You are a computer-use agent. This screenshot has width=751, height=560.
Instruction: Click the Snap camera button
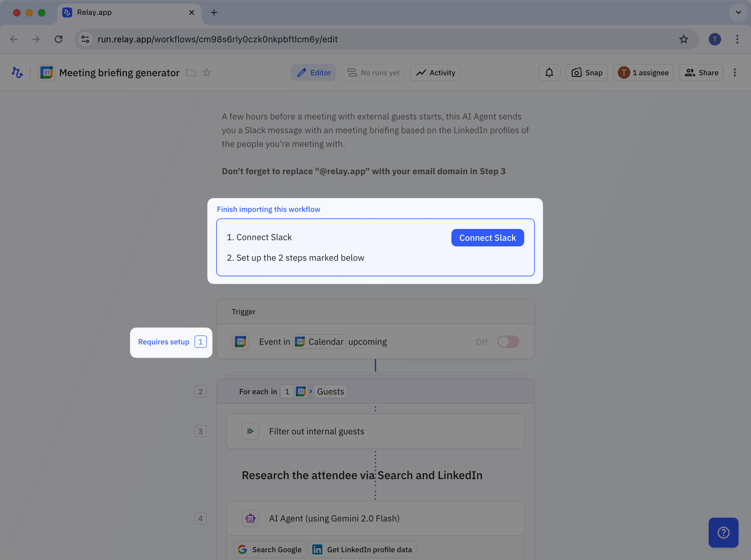click(587, 72)
